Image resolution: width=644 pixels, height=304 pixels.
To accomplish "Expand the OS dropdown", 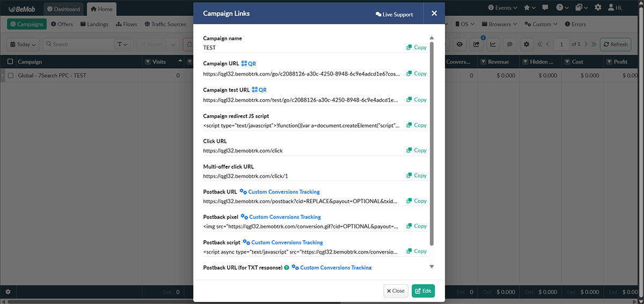I will click(x=465, y=24).
